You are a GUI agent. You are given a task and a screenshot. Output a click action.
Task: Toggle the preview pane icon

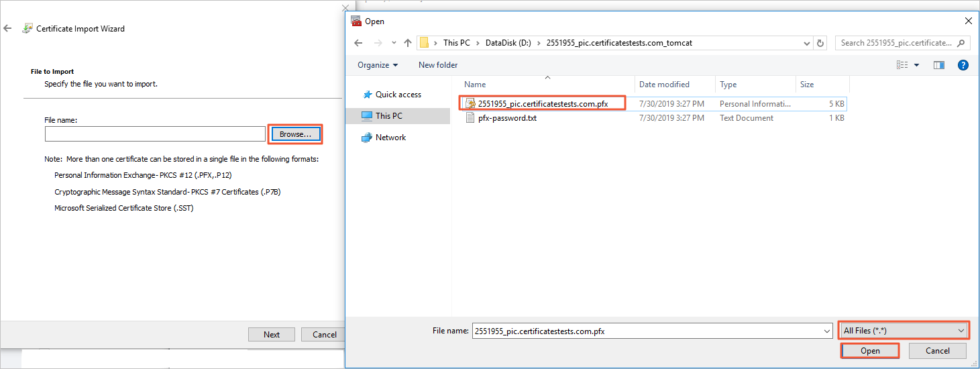[x=939, y=65]
